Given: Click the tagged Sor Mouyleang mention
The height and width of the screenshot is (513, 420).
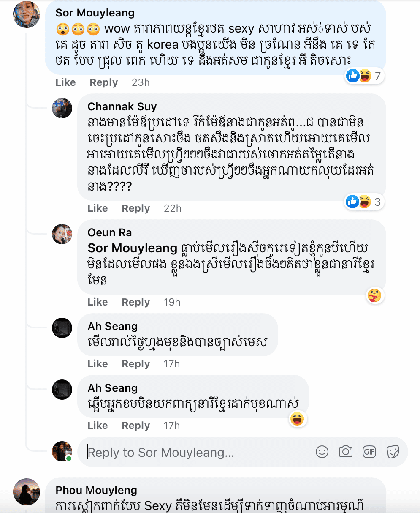Looking at the screenshot, I should [132, 248].
